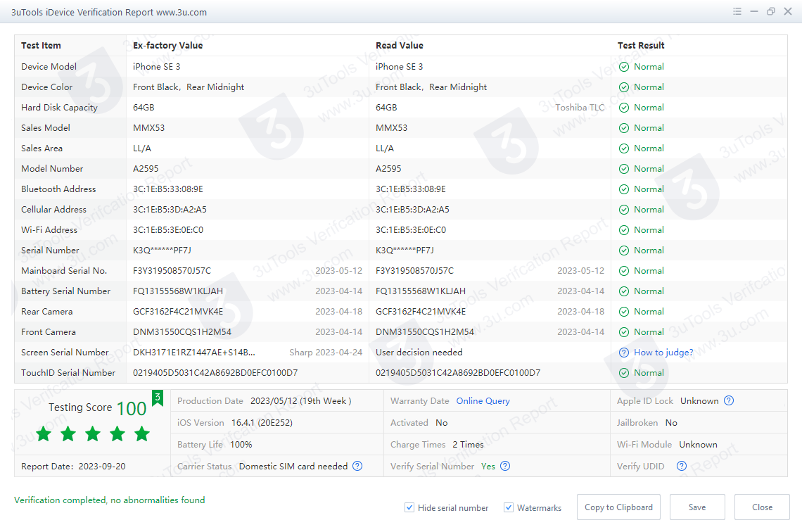Click green badge icon beside Testing Score
Image resolution: width=802 pixels, height=532 pixels.
158,398
